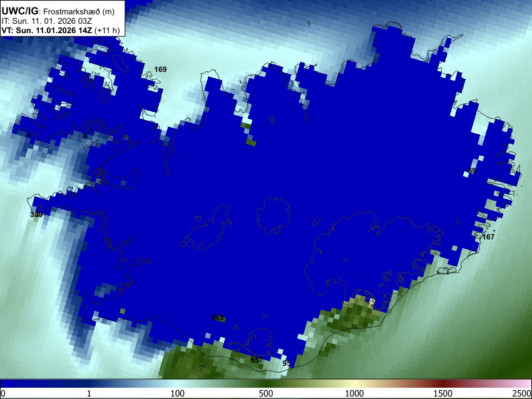The height and width of the screenshot is (399, 532).
Task: Click the 100 tick on the colorbar
Action: coord(178,393)
